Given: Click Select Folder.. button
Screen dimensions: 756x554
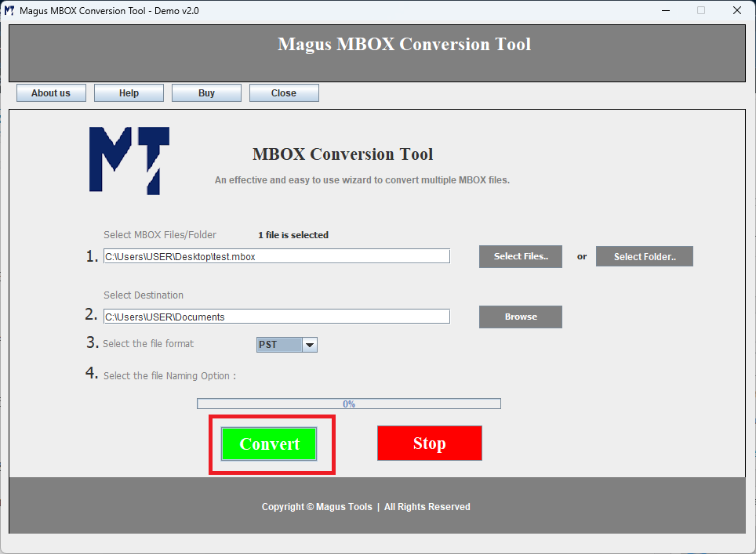Looking at the screenshot, I should click(x=645, y=256).
